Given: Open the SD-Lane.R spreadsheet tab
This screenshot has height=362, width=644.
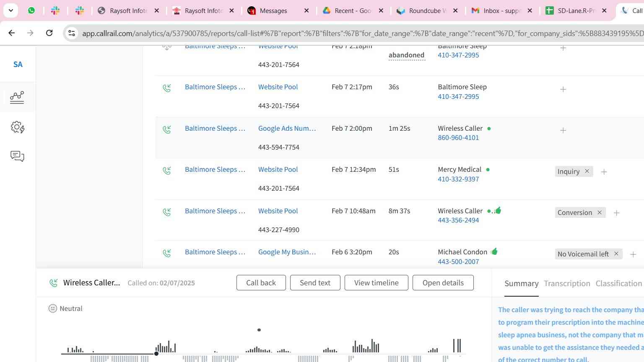Looking at the screenshot, I should tap(576, 11).
